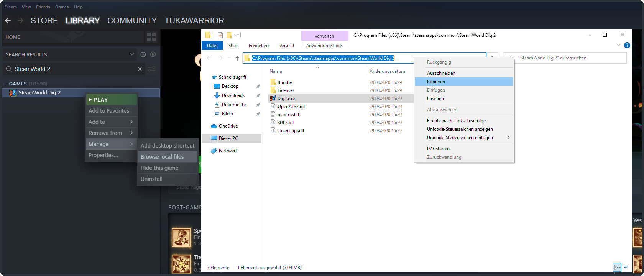Select 'Browse local files' in Steam submenu
Screen dimensions: 644x276
(168, 157)
